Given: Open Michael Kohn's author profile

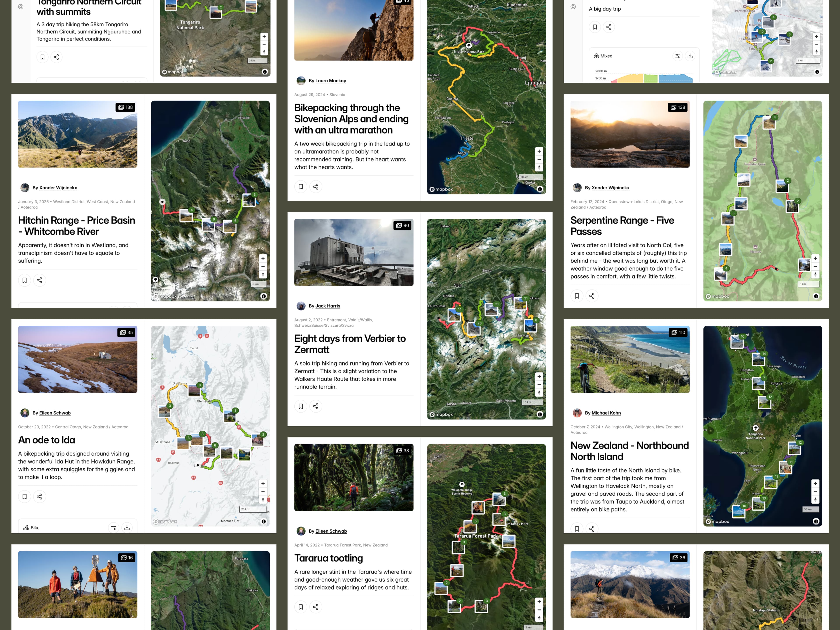Looking at the screenshot, I should tap(606, 413).
